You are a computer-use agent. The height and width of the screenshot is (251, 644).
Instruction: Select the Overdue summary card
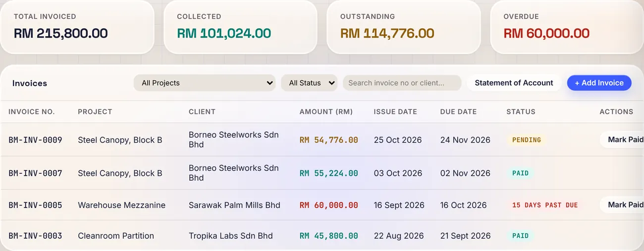(567, 27)
